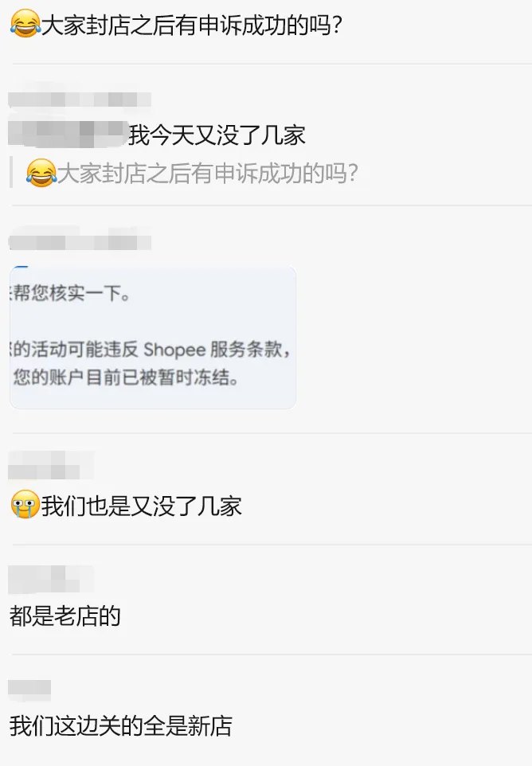Click the text 您的账户目前已被暂时冻结 in the image
Image resolution: width=532 pixels, height=766 pixels.
pyautogui.click(x=126, y=377)
